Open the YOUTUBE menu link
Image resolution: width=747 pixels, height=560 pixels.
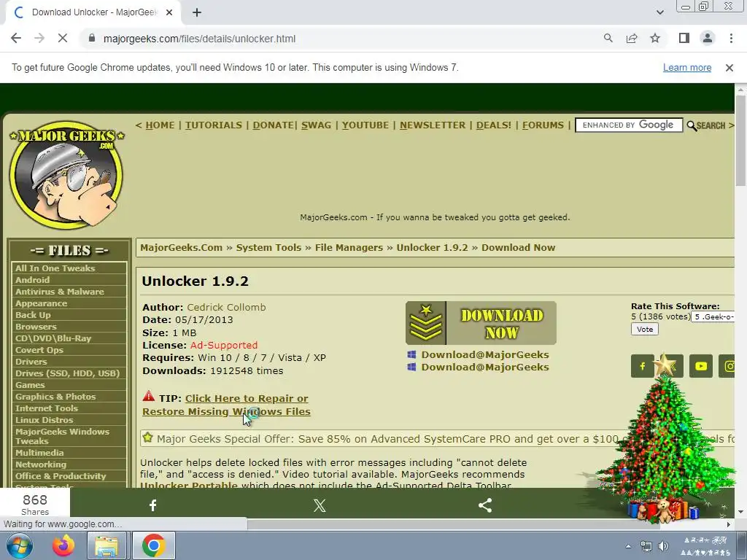click(365, 125)
